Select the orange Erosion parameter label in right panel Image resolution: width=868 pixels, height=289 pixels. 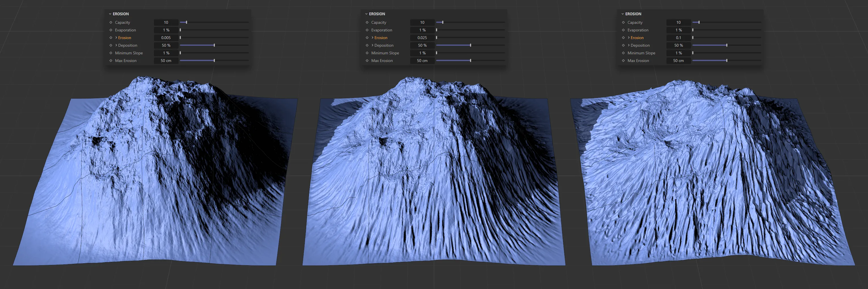638,37
